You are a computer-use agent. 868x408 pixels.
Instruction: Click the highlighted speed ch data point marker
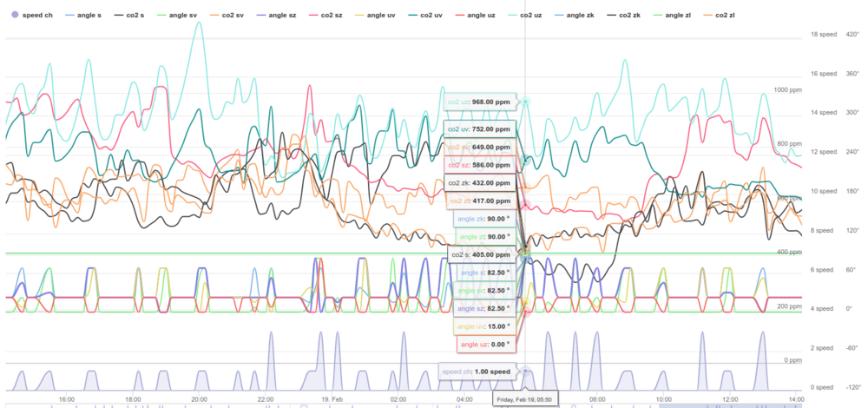pos(525,371)
